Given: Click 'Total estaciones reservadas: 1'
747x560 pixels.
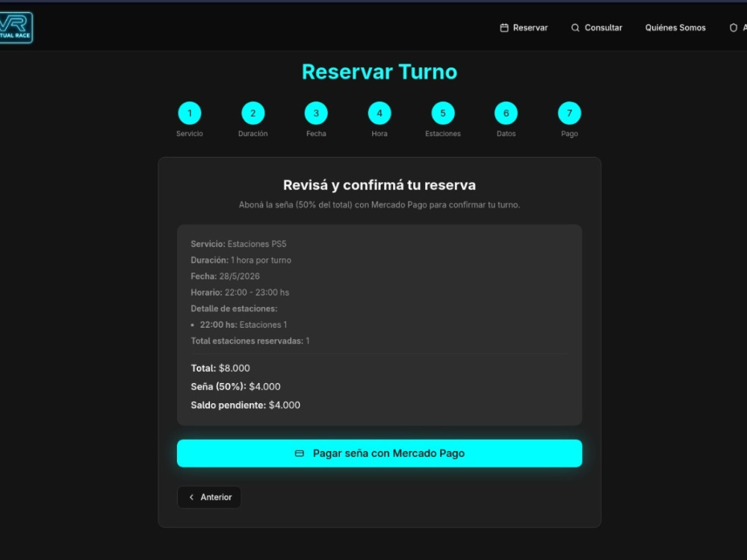Looking at the screenshot, I should point(250,341).
